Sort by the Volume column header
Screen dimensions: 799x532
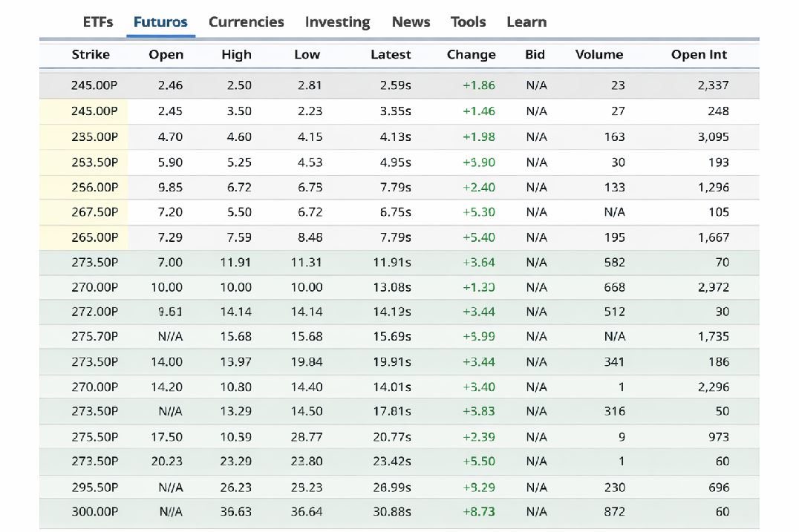tap(599, 54)
